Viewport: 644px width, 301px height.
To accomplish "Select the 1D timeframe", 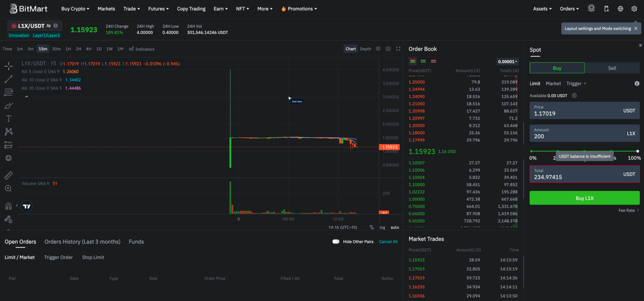I will click(99, 49).
